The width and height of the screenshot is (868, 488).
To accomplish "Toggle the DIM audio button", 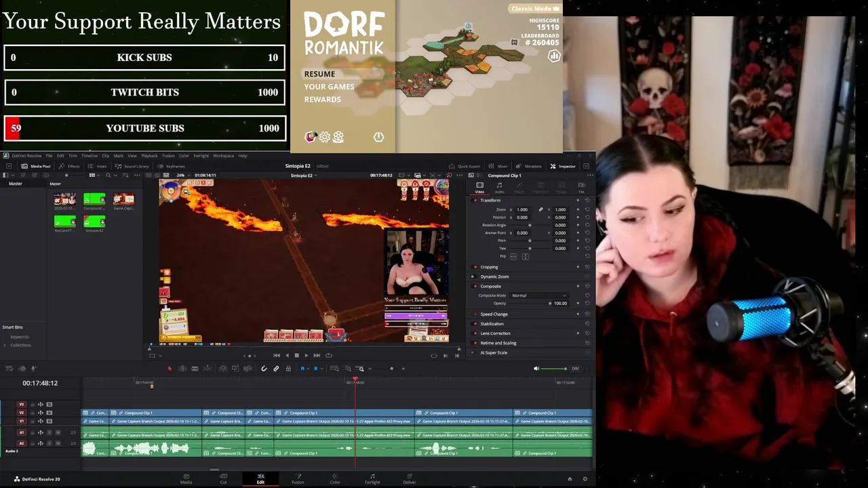I will coord(575,369).
